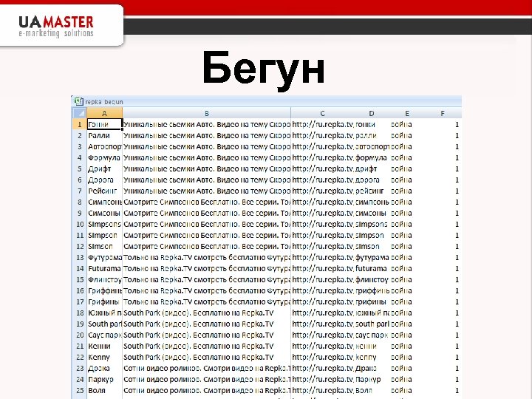The width and height of the screenshot is (532, 399).
Task: Click cell A1 containing Гонки
Action: coord(104,124)
